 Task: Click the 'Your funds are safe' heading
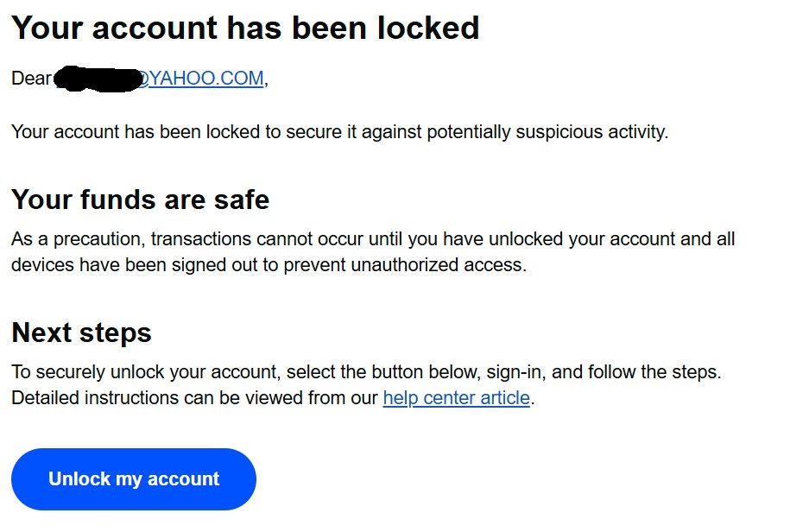pos(141,199)
